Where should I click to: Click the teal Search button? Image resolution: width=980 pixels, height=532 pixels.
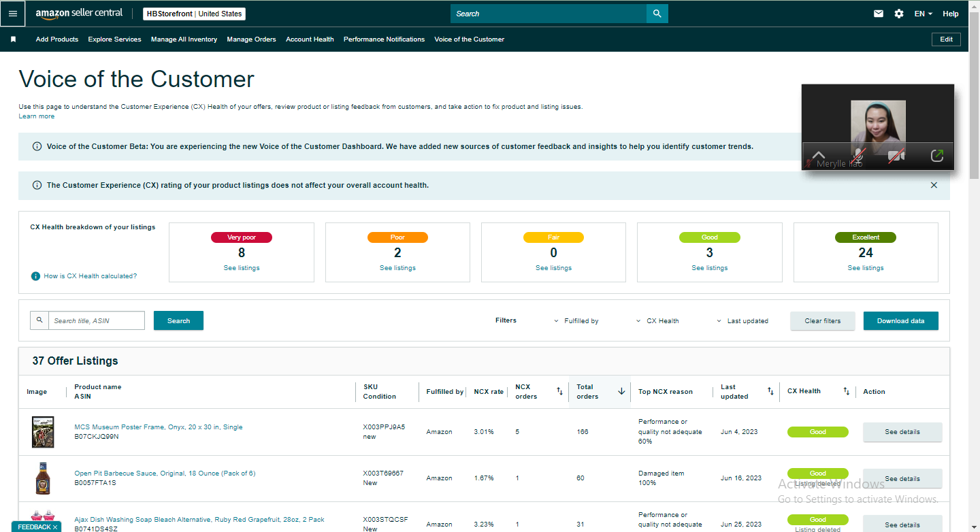coord(178,320)
